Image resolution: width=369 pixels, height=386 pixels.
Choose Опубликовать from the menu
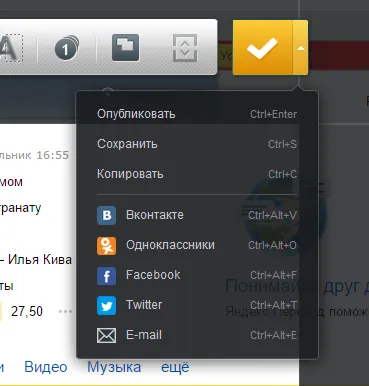[197, 114]
